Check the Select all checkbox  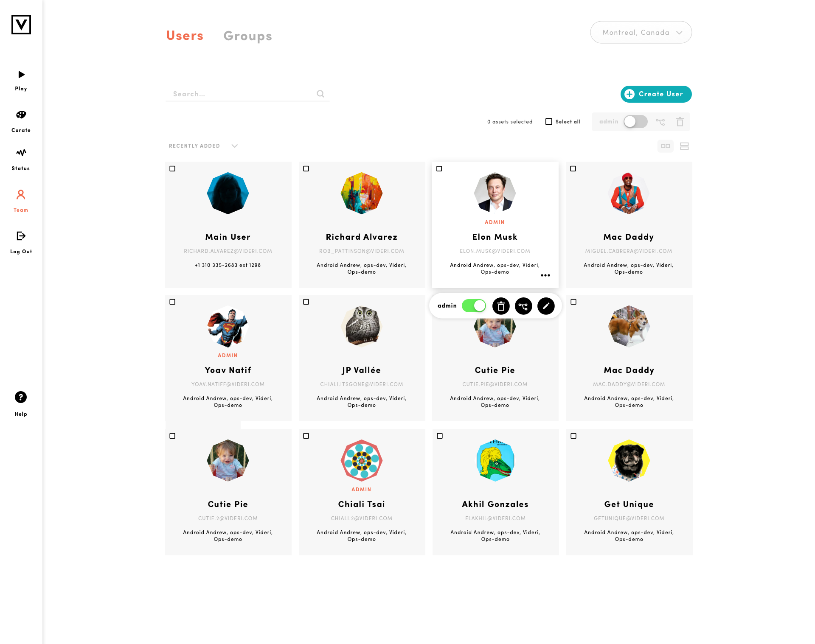tap(549, 122)
